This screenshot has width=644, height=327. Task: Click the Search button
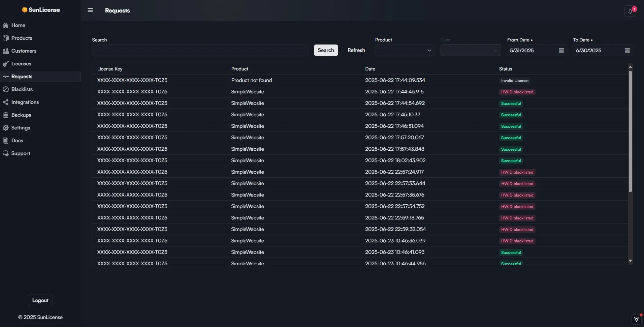326,50
